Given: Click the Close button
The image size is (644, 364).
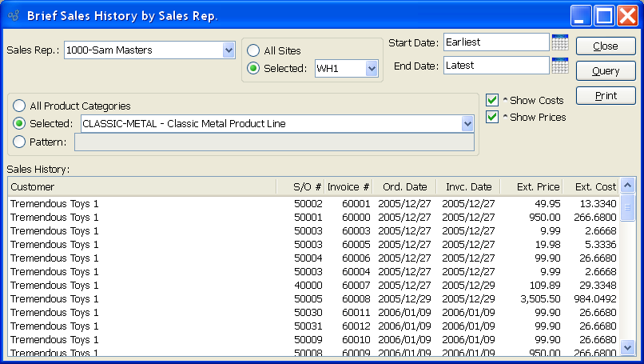Looking at the screenshot, I should tap(606, 46).
